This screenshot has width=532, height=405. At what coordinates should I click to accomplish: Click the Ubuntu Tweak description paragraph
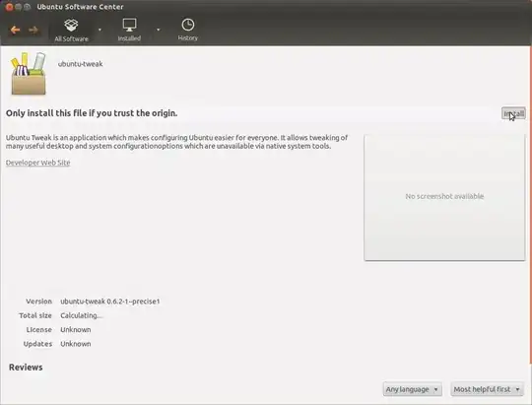(x=176, y=142)
